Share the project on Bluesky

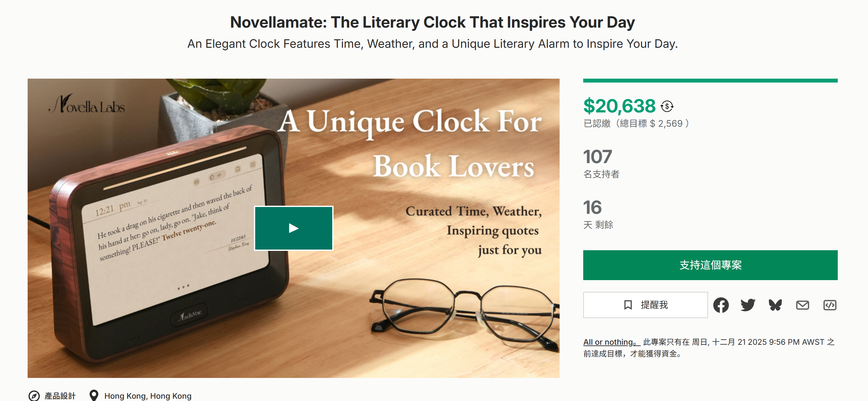click(775, 305)
